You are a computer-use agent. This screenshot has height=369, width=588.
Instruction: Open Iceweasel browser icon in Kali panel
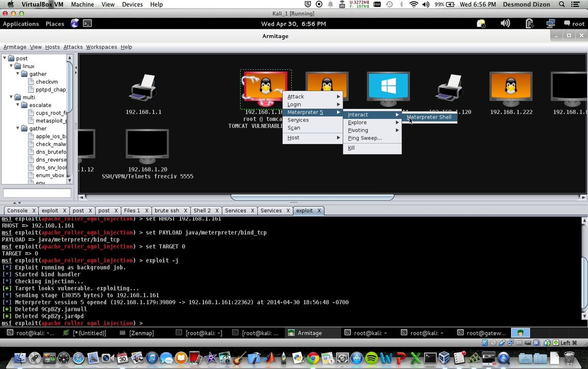point(74,24)
